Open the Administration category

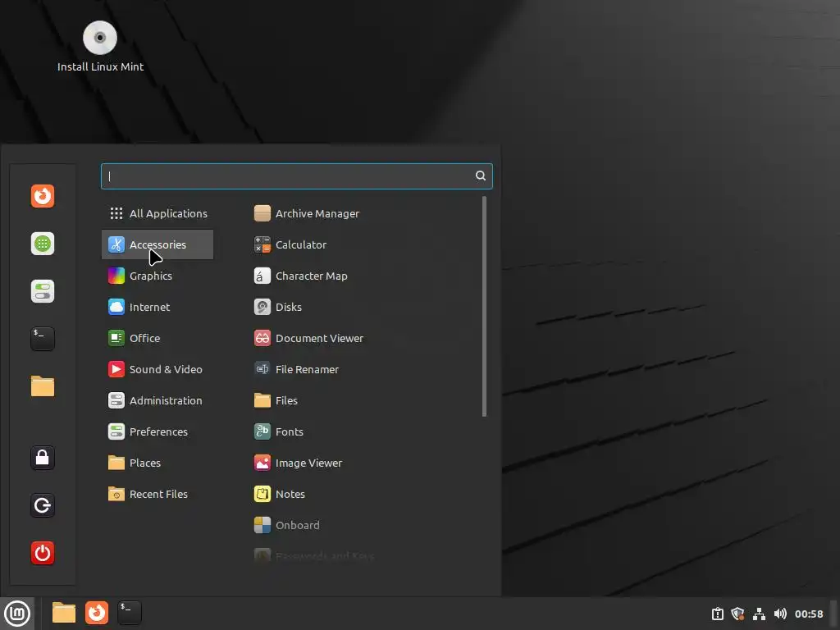(x=157, y=400)
